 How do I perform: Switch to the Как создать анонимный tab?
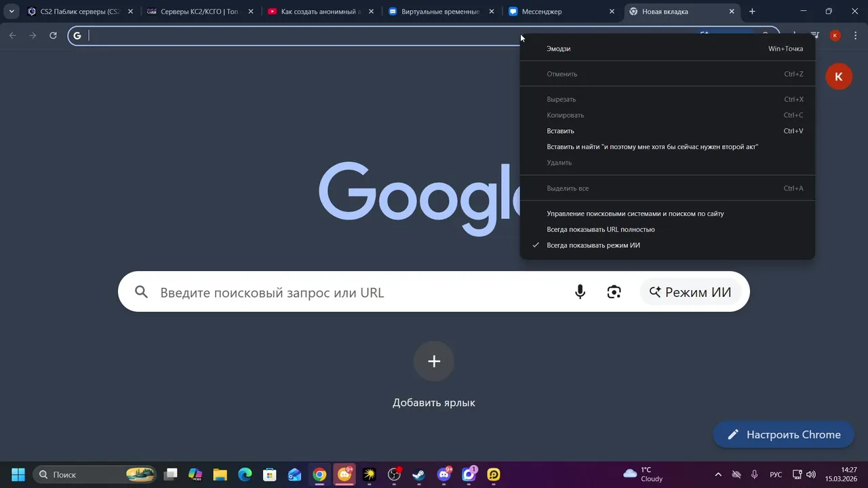pos(321,12)
